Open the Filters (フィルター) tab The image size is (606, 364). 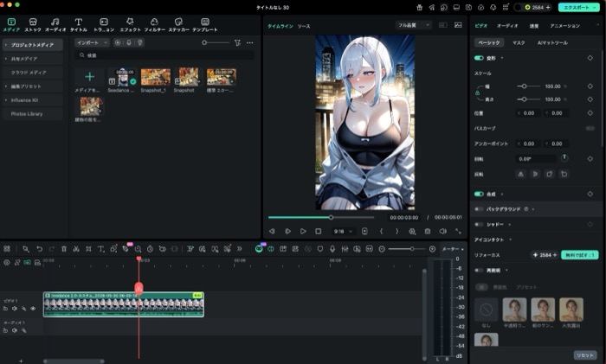(155, 25)
